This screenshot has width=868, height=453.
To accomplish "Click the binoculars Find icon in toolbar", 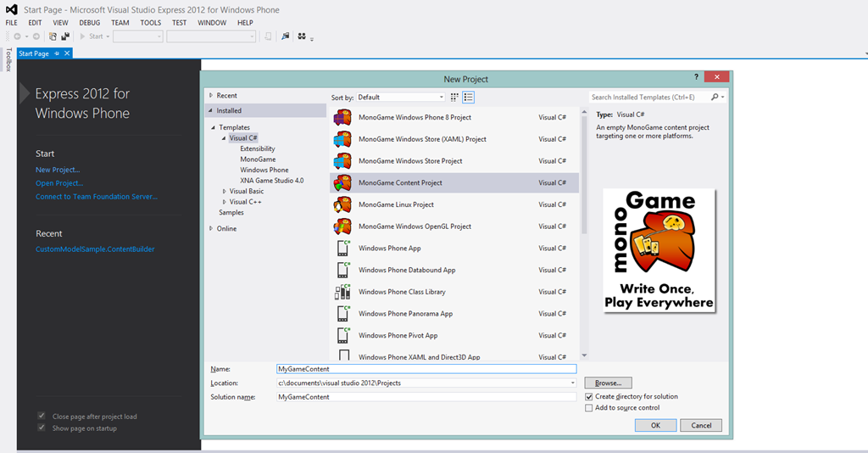I will [x=302, y=36].
